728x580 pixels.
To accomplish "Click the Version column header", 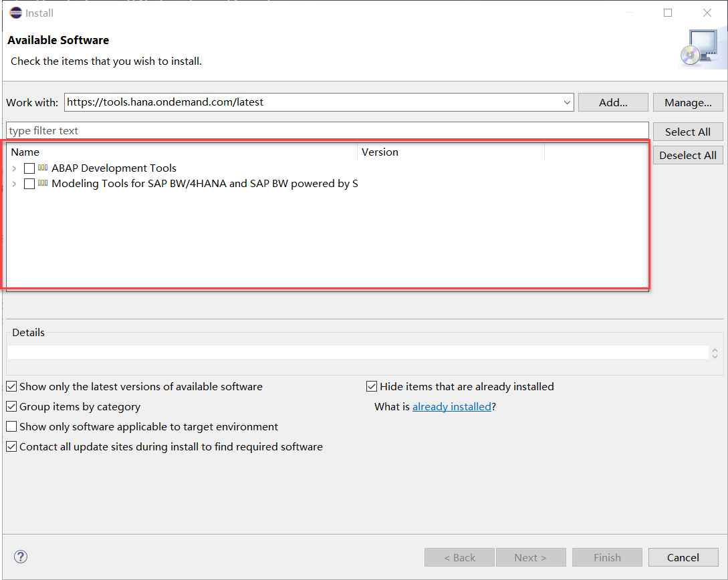I will pyautogui.click(x=451, y=152).
